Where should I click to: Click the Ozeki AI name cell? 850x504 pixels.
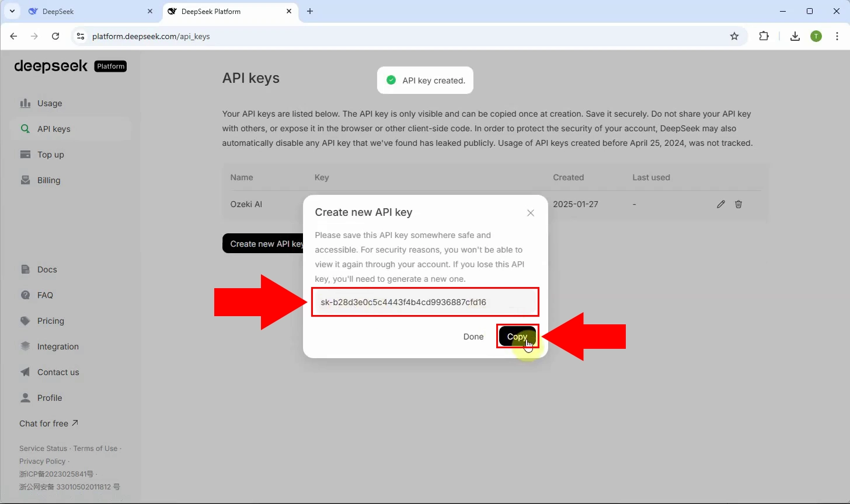click(x=246, y=204)
